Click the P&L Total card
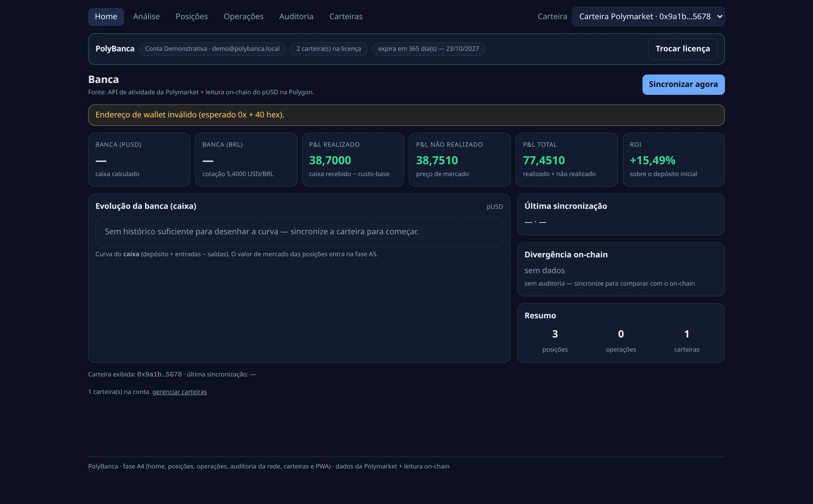813x504 pixels. (567, 160)
